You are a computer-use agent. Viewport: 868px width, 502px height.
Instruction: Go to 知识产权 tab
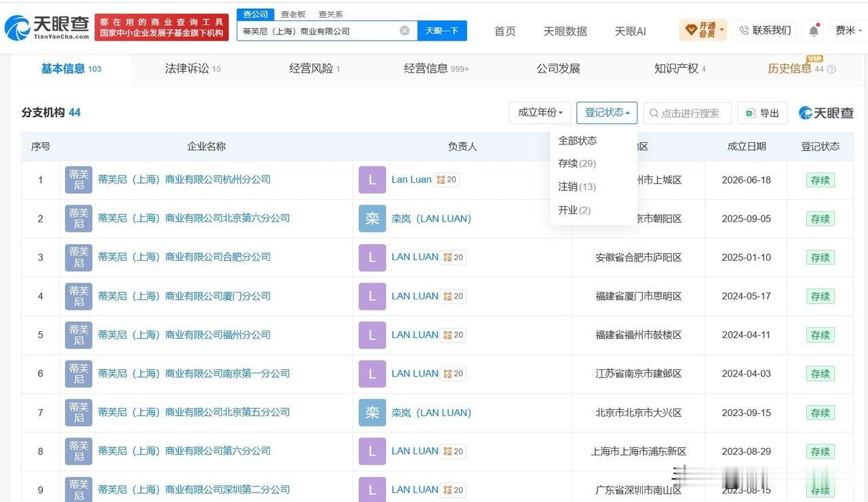(680, 68)
